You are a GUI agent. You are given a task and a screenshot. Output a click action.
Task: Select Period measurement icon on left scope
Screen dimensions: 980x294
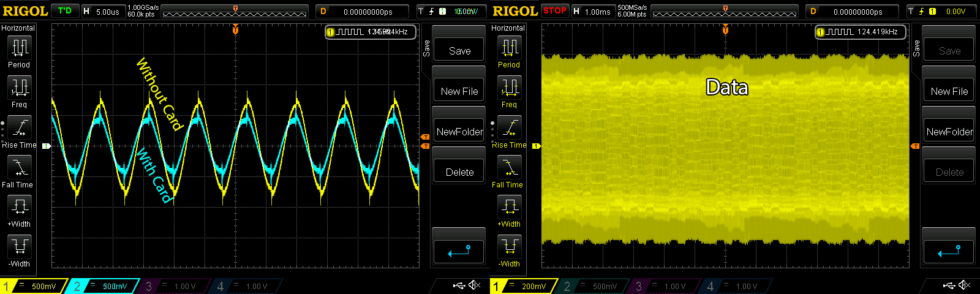[20, 47]
